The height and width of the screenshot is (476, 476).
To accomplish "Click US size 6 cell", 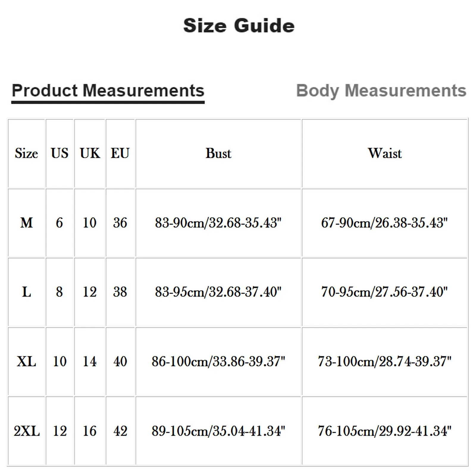I will pyautogui.click(x=59, y=223).
